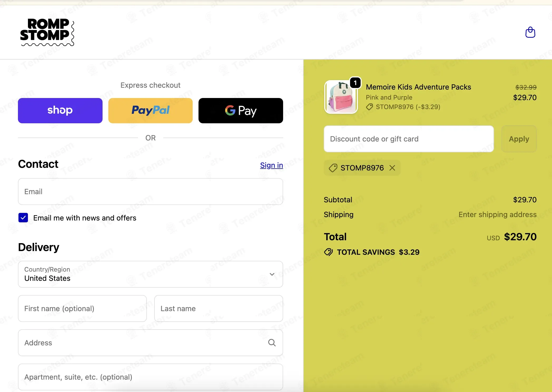Click the total savings tag icon
This screenshot has width=552, height=392.
[x=328, y=252]
